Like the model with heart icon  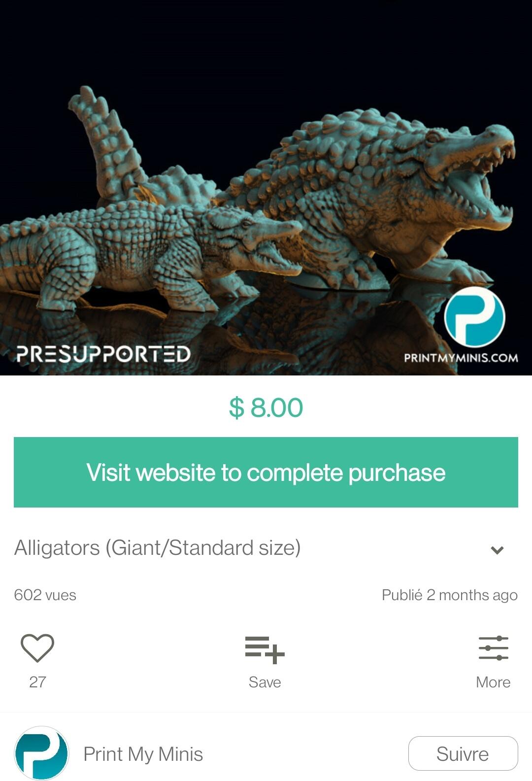coord(37,647)
